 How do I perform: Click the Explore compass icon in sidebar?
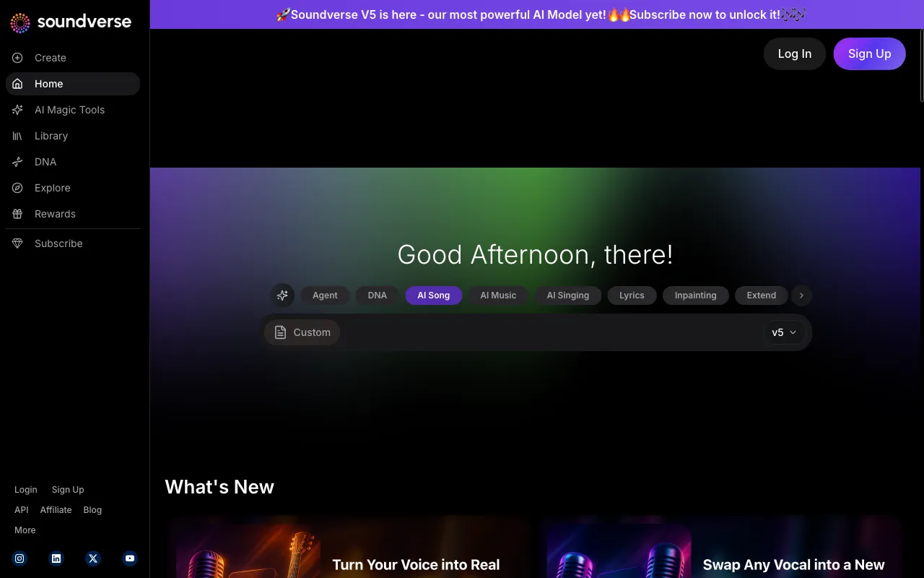[x=17, y=188]
